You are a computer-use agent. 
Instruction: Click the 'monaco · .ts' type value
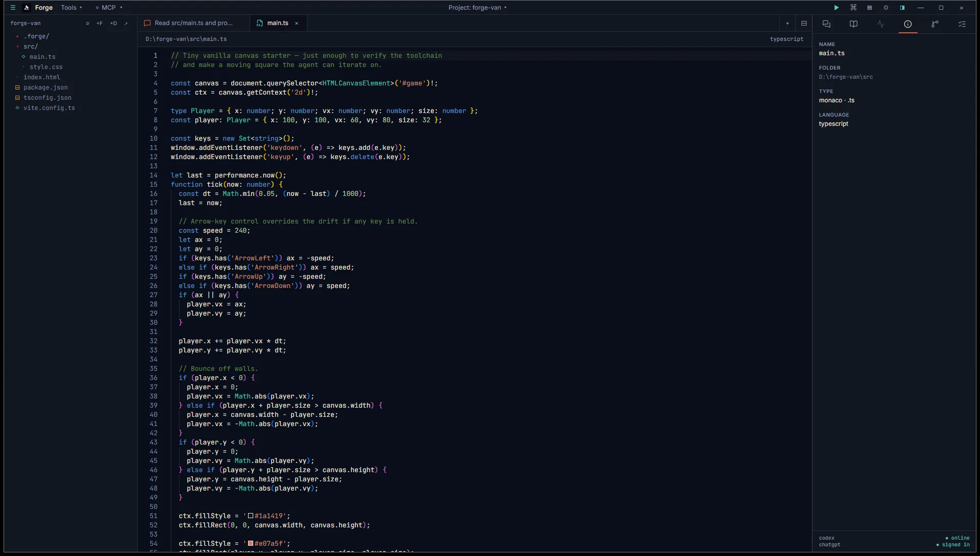tap(837, 100)
